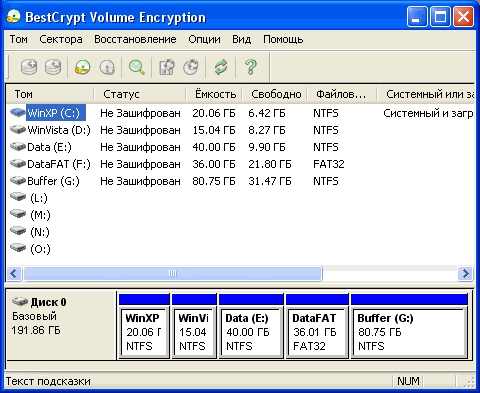Image resolution: width=480 pixels, height=393 pixels.
Task: Click the floppy rescue disk toolbar icon
Action: click(x=167, y=67)
